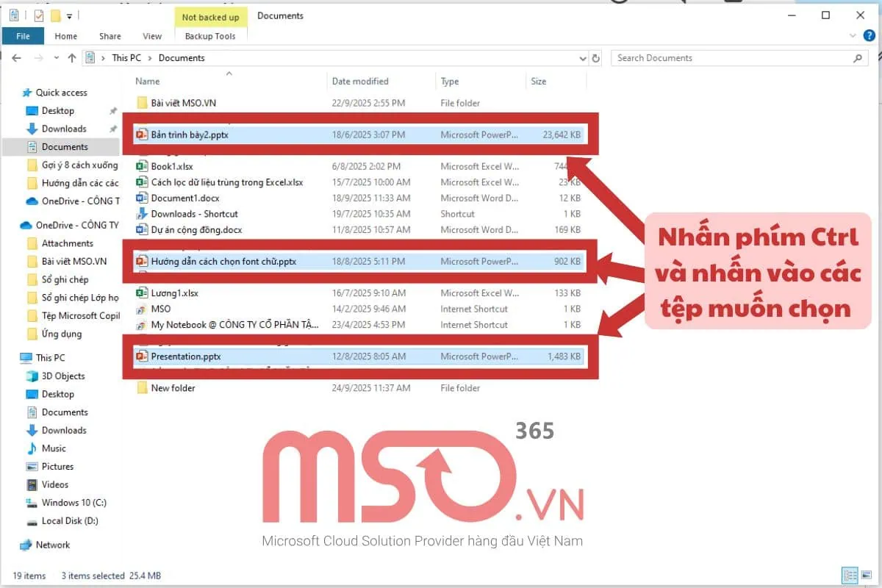Switch to Details view using status bar icon
This screenshot has height=588, width=882.
849,576
